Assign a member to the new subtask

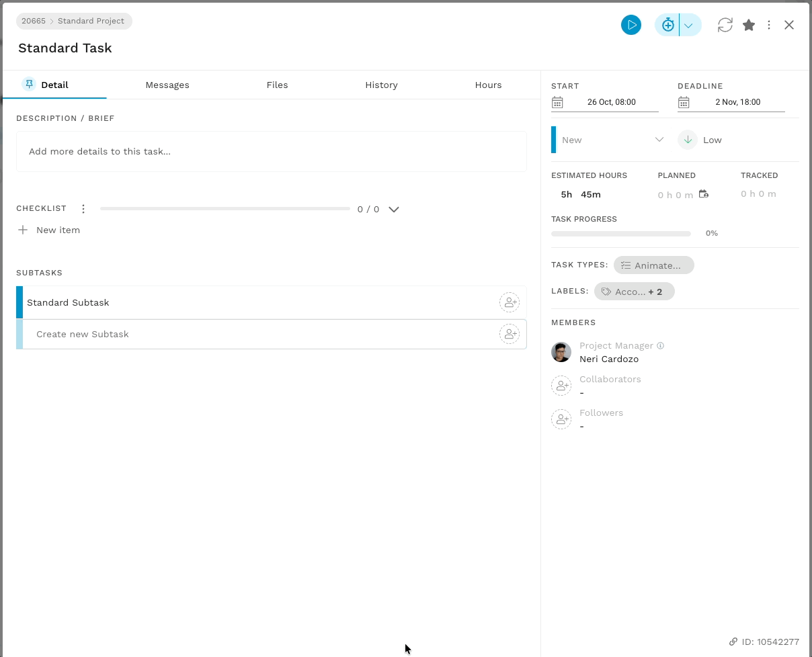pos(510,334)
